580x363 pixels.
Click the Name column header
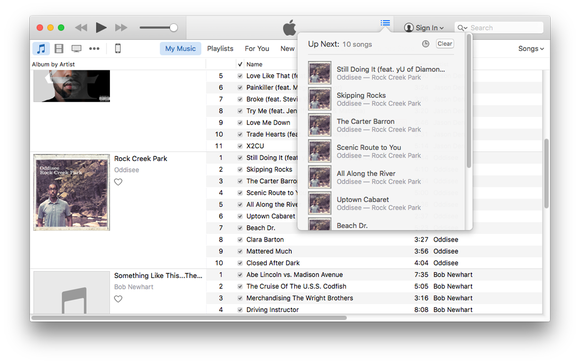point(254,64)
